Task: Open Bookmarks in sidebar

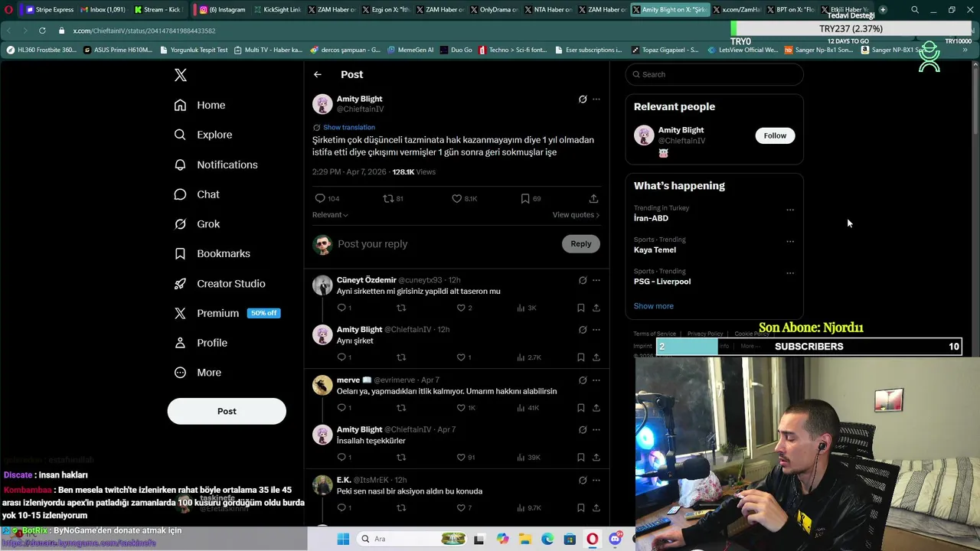Action: [212, 253]
